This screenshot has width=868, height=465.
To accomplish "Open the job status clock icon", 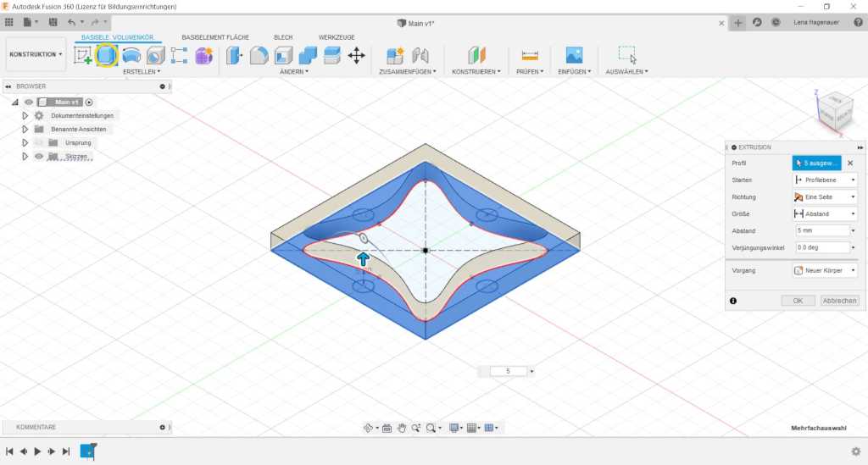I will coord(776,22).
